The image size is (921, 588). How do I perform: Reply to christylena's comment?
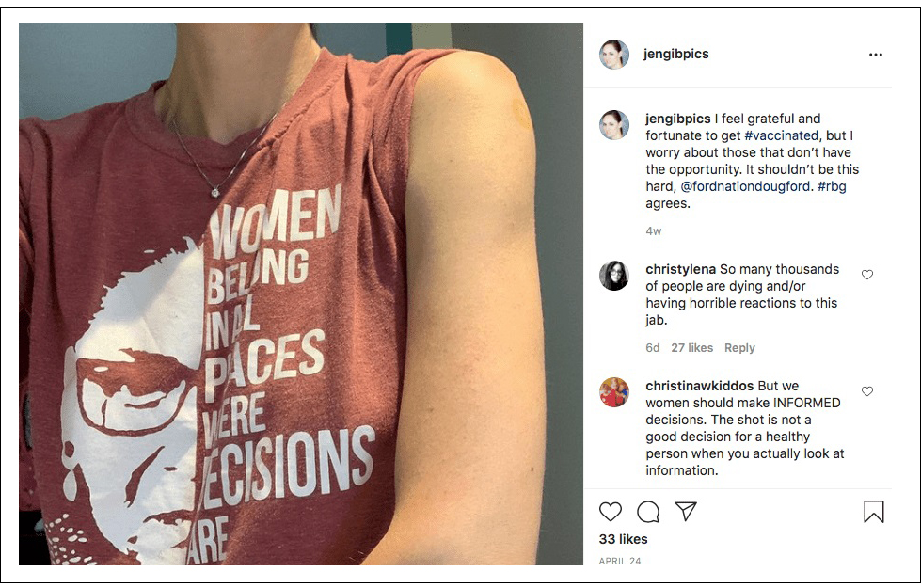[739, 348]
